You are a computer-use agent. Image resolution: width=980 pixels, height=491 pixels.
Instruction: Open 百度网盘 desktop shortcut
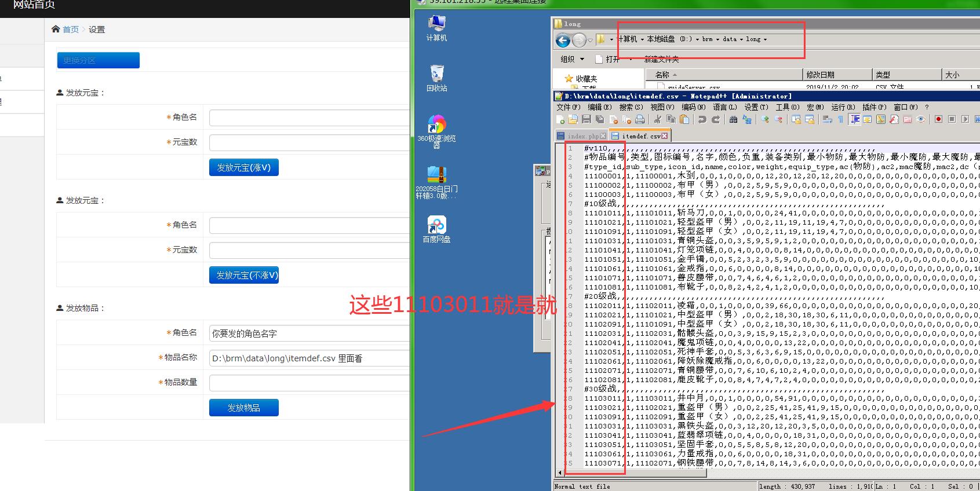(436, 229)
